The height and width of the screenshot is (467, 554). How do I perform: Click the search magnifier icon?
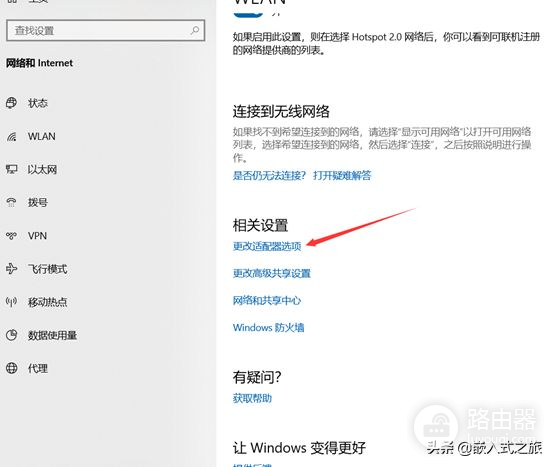pos(195,30)
